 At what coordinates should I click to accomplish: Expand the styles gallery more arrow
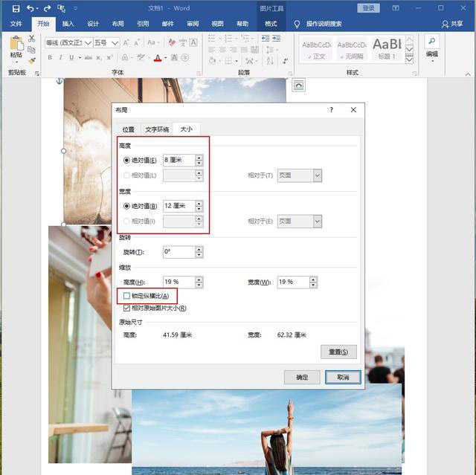click(409, 60)
